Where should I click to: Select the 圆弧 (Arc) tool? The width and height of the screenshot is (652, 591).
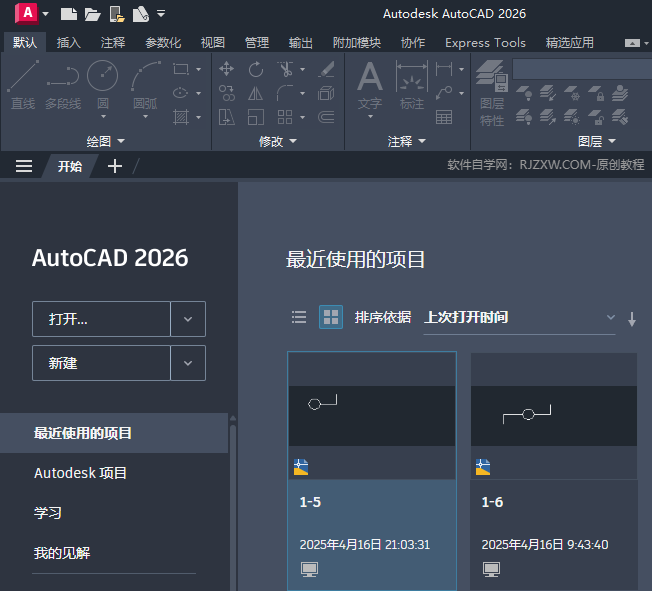pyautogui.click(x=145, y=85)
